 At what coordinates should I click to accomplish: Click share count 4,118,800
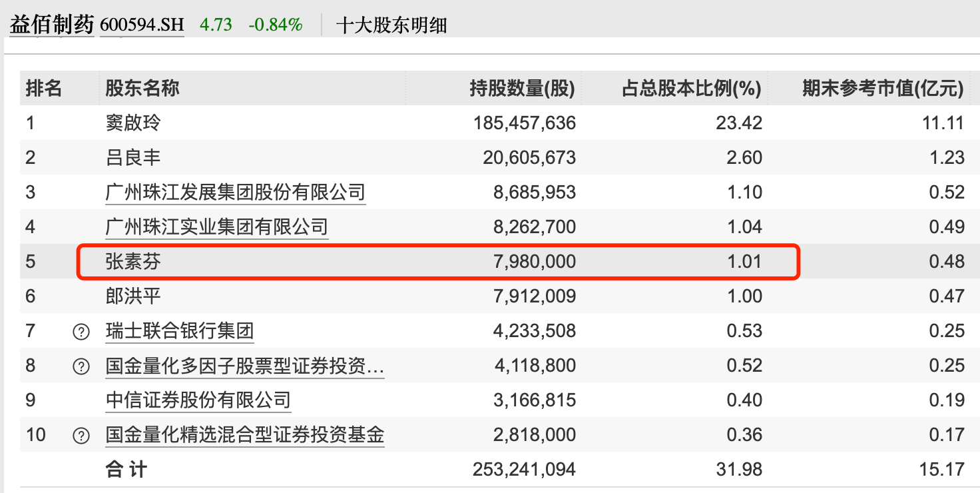(535, 366)
